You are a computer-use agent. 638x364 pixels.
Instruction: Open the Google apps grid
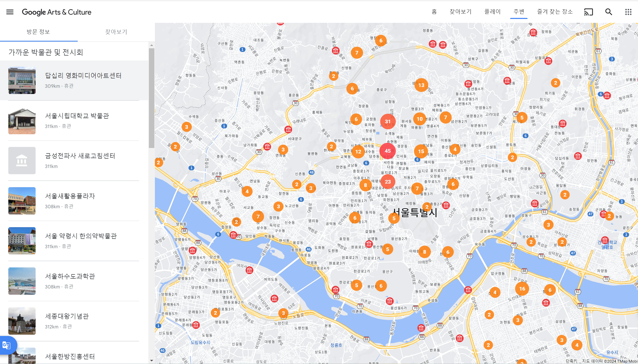pyautogui.click(x=628, y=12)
